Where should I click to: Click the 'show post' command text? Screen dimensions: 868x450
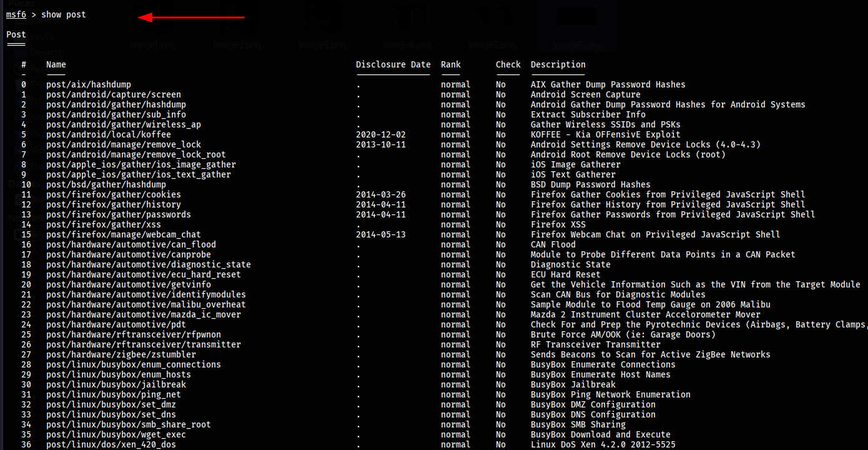pyautogui.click(x=63, y=14)
